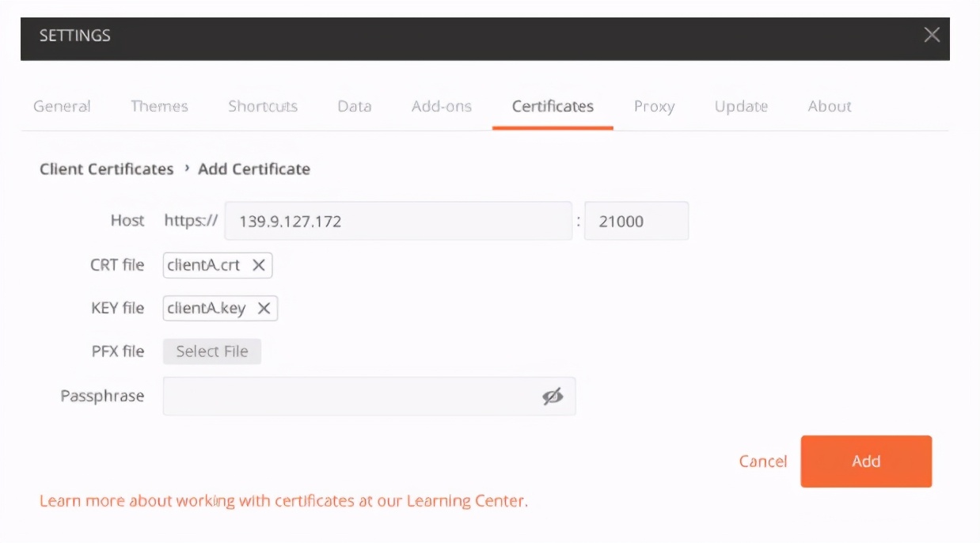Click the clientA.key file name
This screenshot has height=543, width=980.
tap(207, 308)
